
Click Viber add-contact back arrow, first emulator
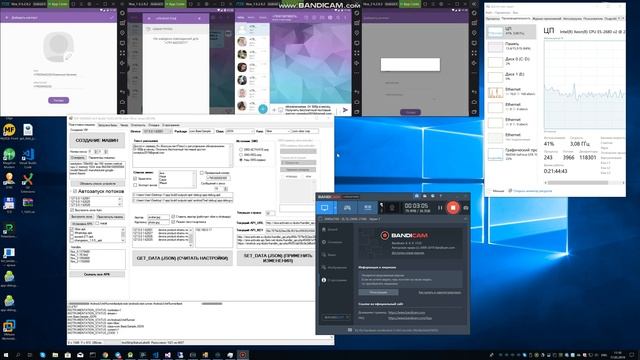pos(7,18)
